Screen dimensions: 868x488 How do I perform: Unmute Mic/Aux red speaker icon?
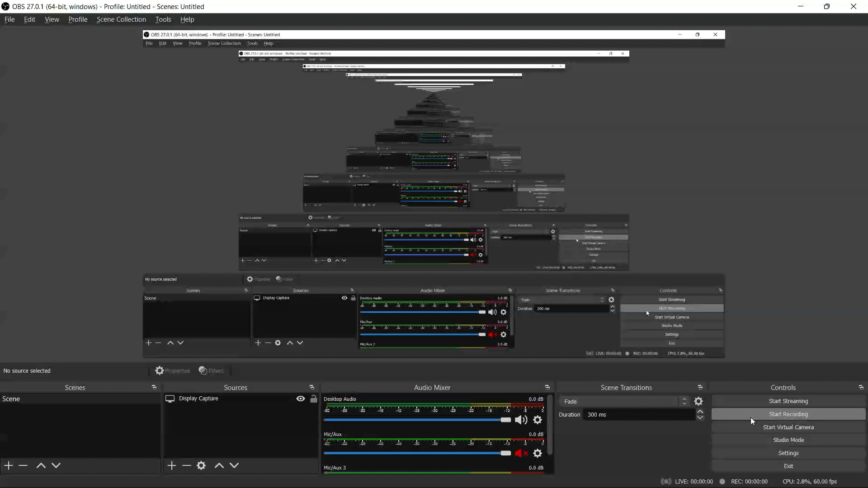point(521,453)
